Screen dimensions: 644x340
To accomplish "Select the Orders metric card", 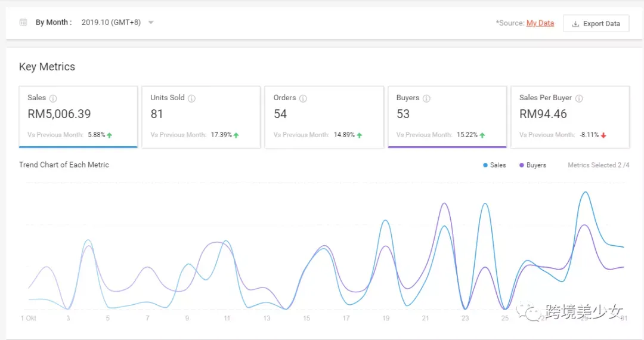I will (x=324, y=117).
